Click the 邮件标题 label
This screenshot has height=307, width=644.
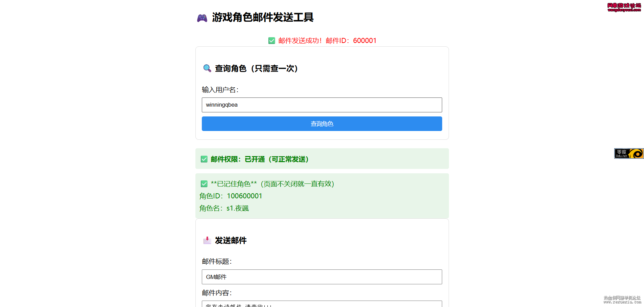click(217, 261)
